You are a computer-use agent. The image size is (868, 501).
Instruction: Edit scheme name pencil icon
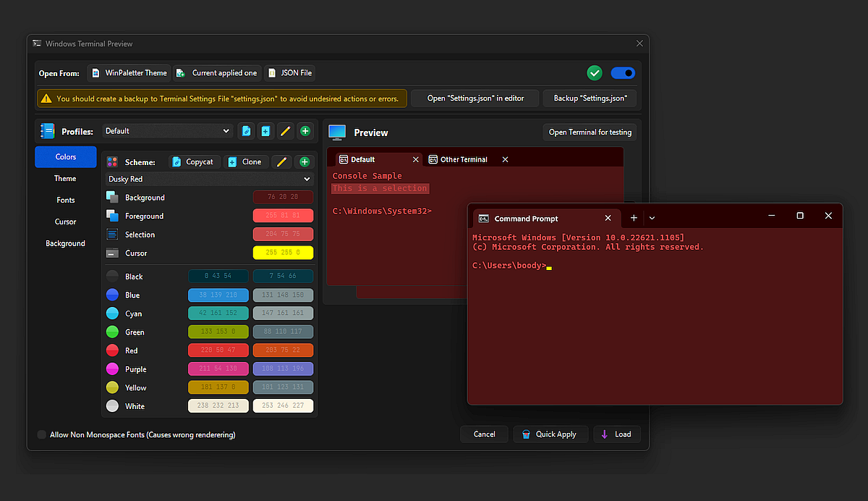(x=281, y=162)
